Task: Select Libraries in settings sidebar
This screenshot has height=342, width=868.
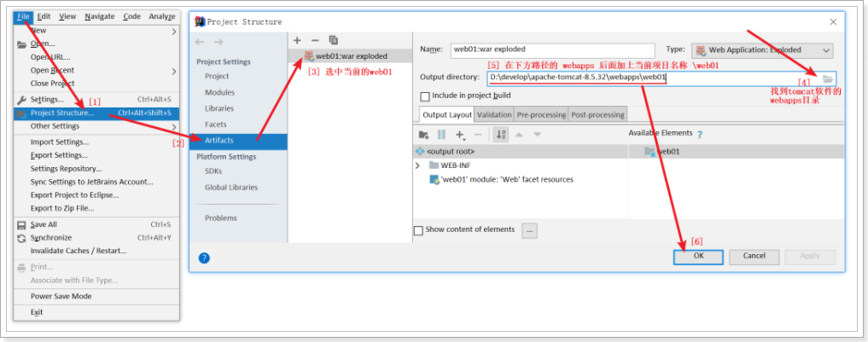Action: click(219, 108)
